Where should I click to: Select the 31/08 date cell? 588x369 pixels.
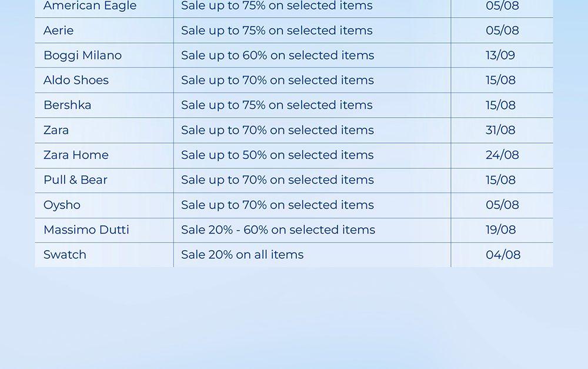pyautogui.click(x=500, y=130)
